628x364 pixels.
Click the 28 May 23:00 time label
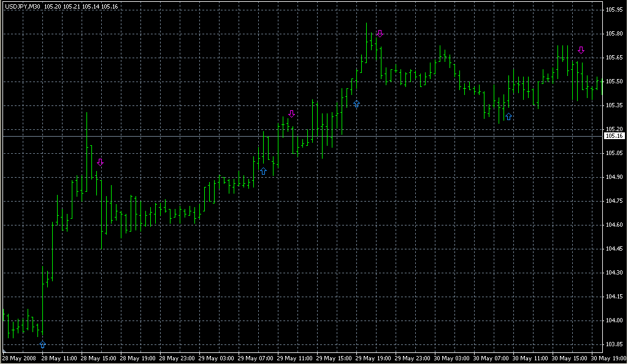(x=177, y=358)
